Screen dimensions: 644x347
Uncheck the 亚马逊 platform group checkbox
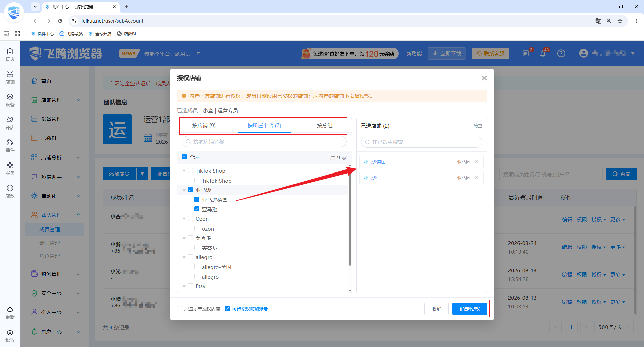point(190,190)
